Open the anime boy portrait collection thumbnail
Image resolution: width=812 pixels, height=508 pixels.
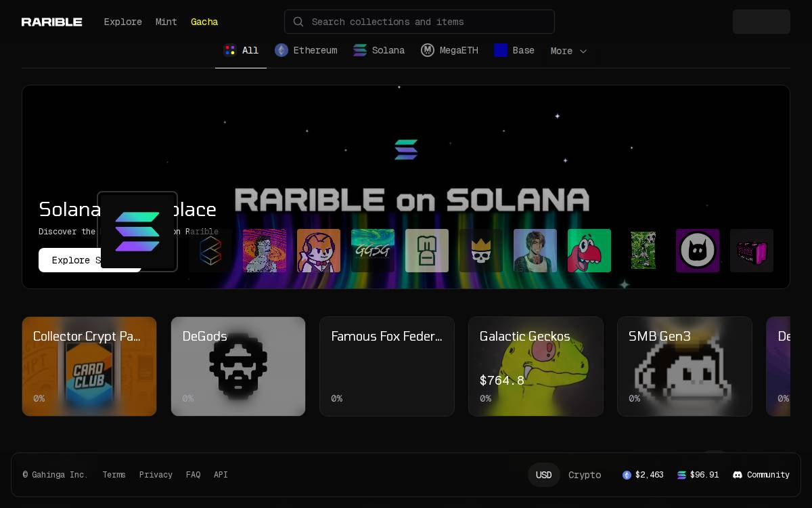(535, 251)
